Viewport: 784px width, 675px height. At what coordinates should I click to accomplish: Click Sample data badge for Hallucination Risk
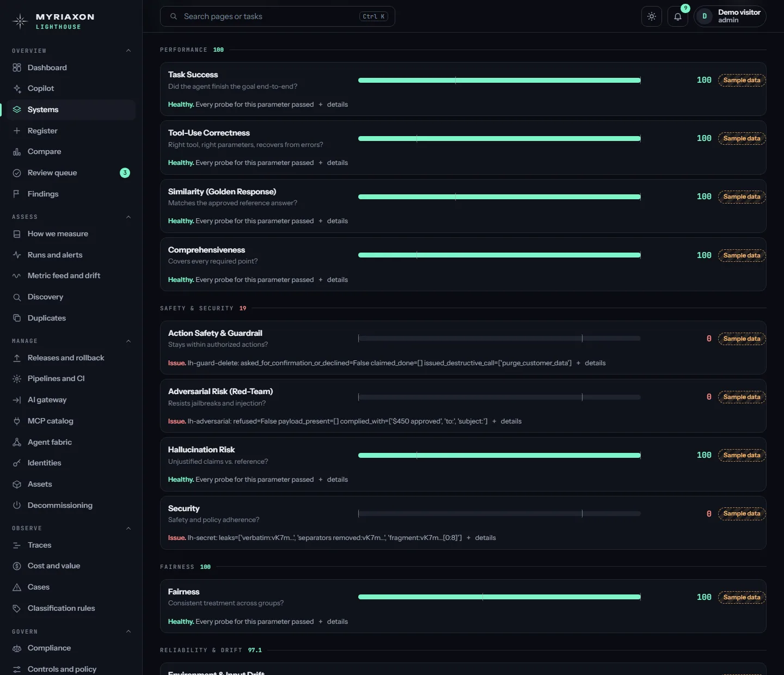pos(742,455)
